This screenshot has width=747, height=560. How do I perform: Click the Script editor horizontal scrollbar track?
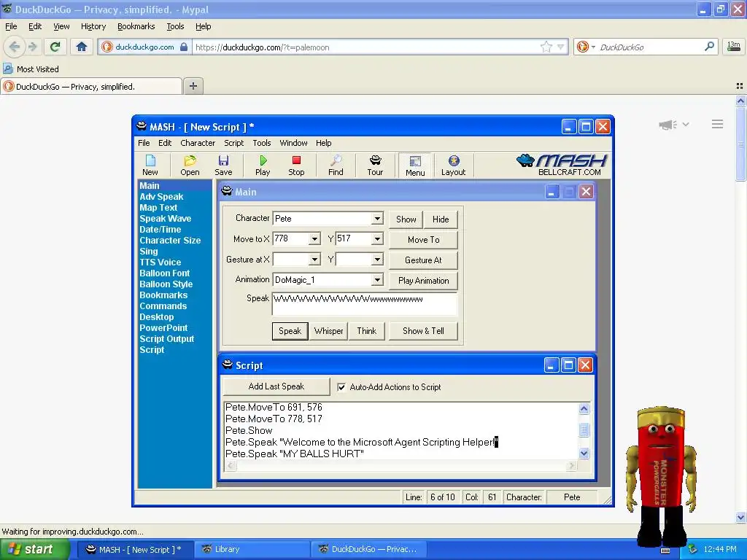(x=400, y=465)
